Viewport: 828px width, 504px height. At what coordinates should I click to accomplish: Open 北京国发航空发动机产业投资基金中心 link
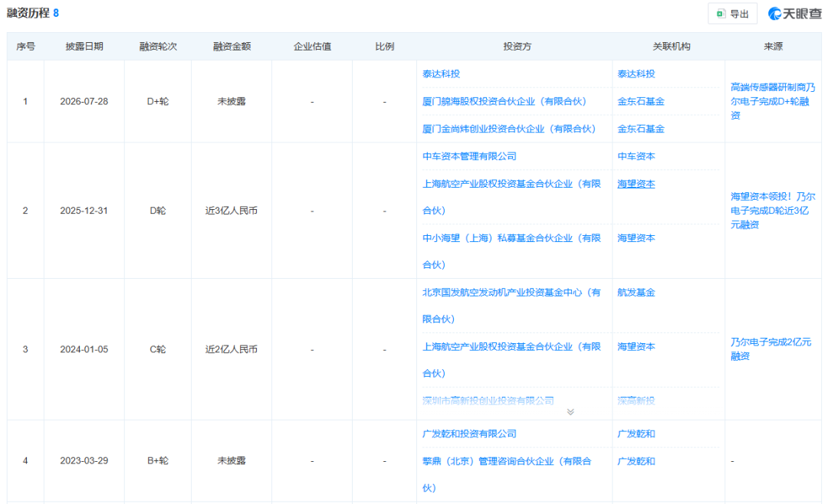(511, 306)
